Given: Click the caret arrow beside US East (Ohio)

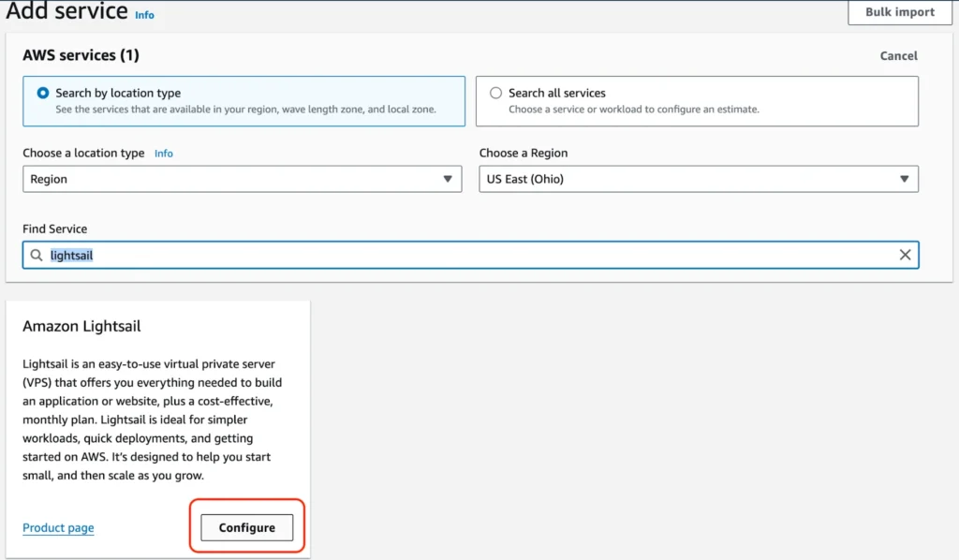Looking at the screenshot, I should point(904,179).
